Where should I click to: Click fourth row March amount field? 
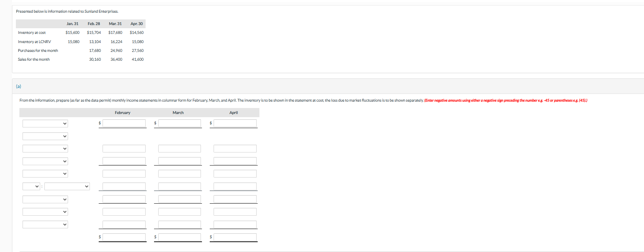pyautogui.click(x=179, y=161)
